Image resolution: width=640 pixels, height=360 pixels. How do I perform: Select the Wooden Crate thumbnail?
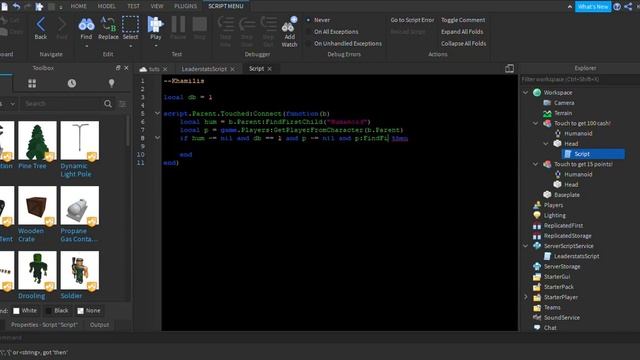click(37, 205)
